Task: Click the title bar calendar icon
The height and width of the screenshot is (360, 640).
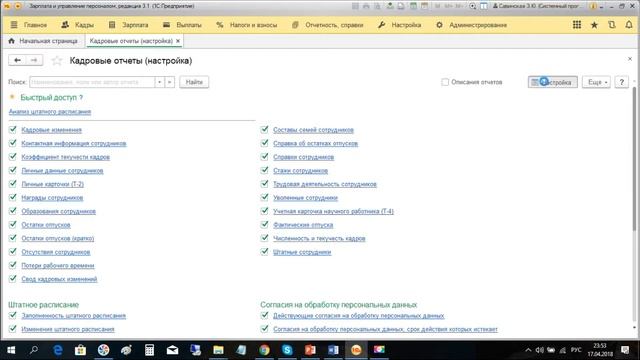Action: coord(424,6)
